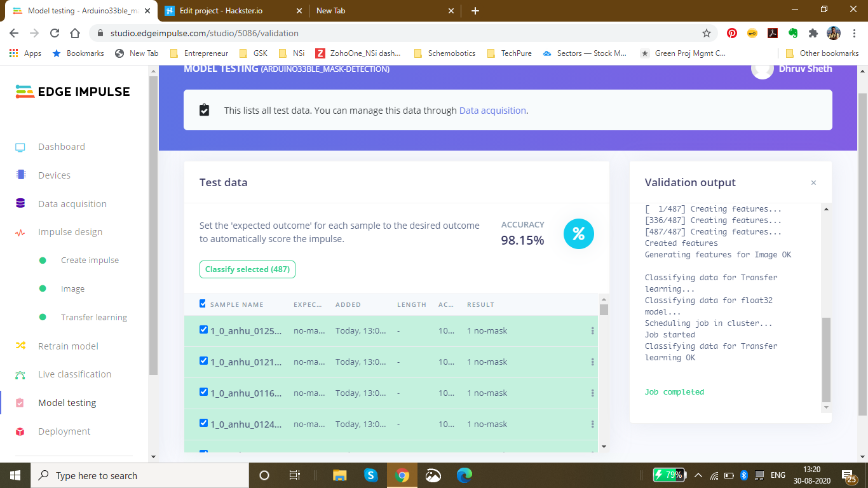Click the blue accuracy percent icon
The width and height of the screenshot is (868, 488).
578,234
